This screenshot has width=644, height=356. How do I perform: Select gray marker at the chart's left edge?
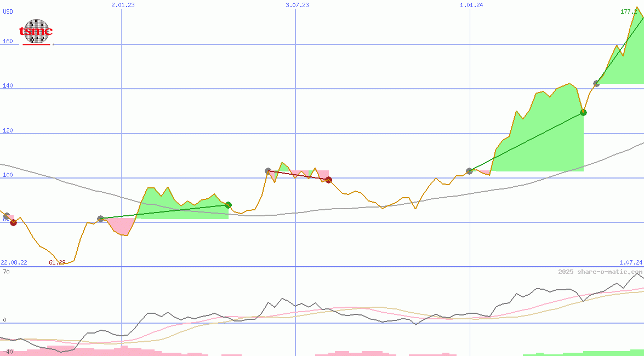[x=6, y=216]
